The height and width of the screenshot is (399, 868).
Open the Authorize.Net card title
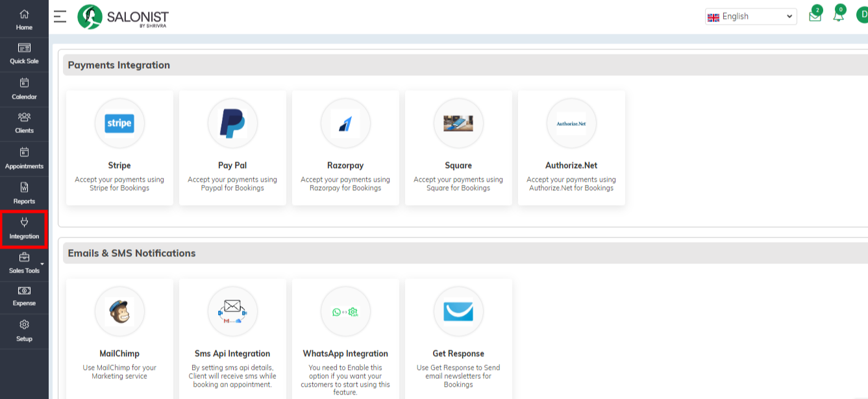tap(571, 165)
